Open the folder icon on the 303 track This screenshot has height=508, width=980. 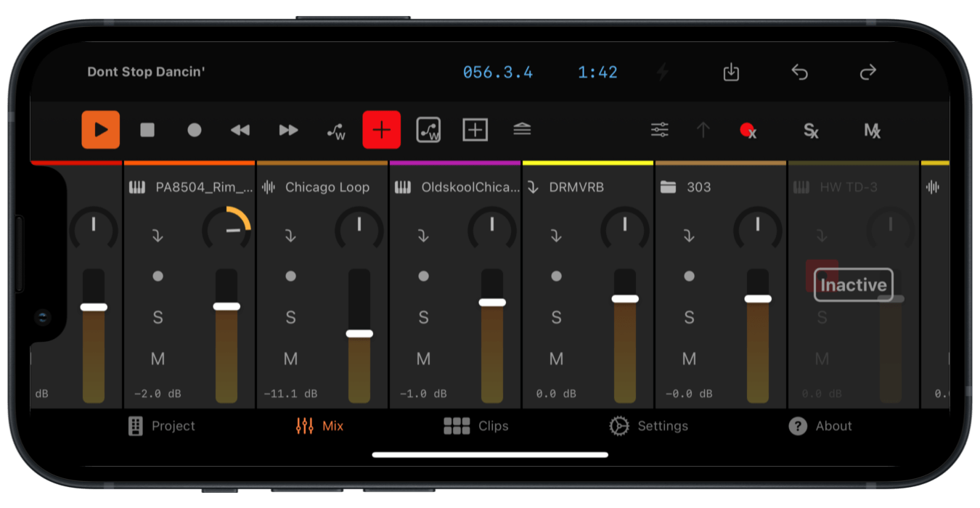click(x=668, y=187)
